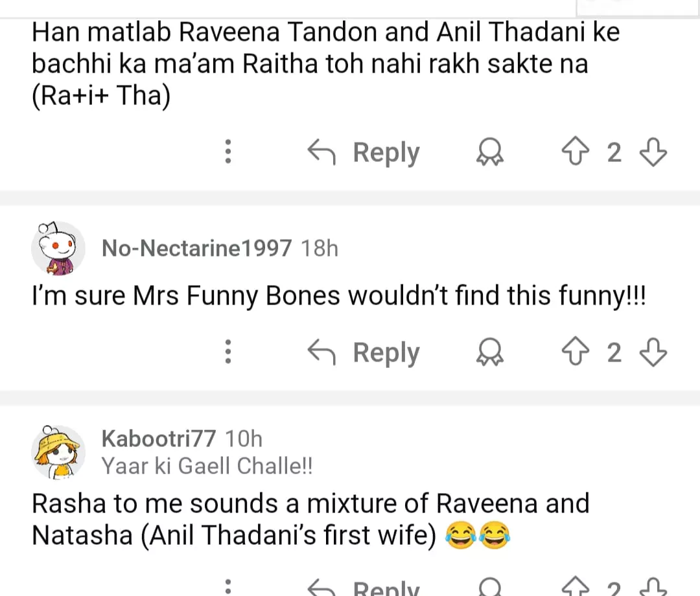Open No-Nectarine1997's user profile
The width and height of the screenshot is (700, 596).
coord(196,247)
